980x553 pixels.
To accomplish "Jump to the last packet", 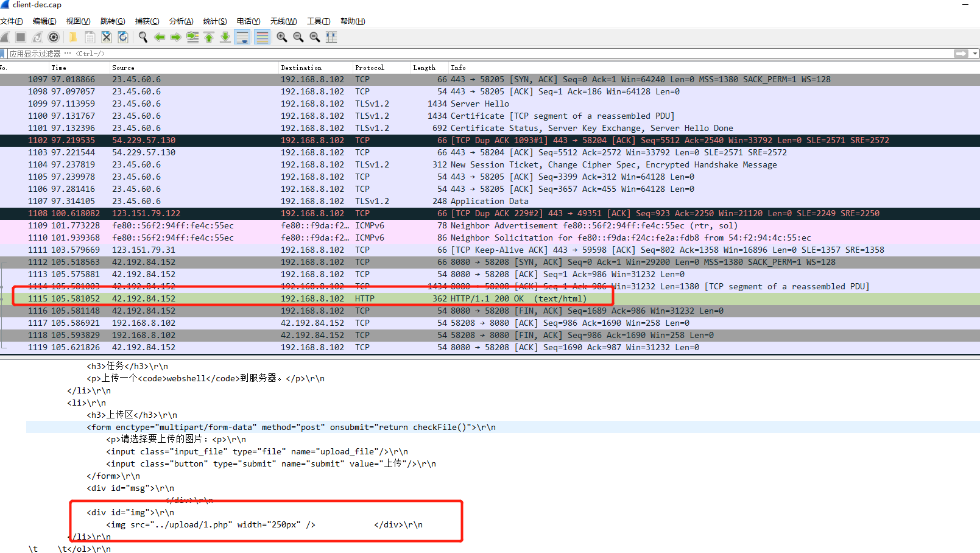I will [225, 37].
